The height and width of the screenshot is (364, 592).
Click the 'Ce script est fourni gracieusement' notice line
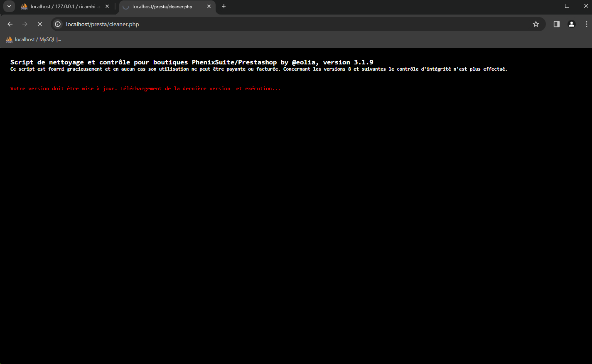259,69
